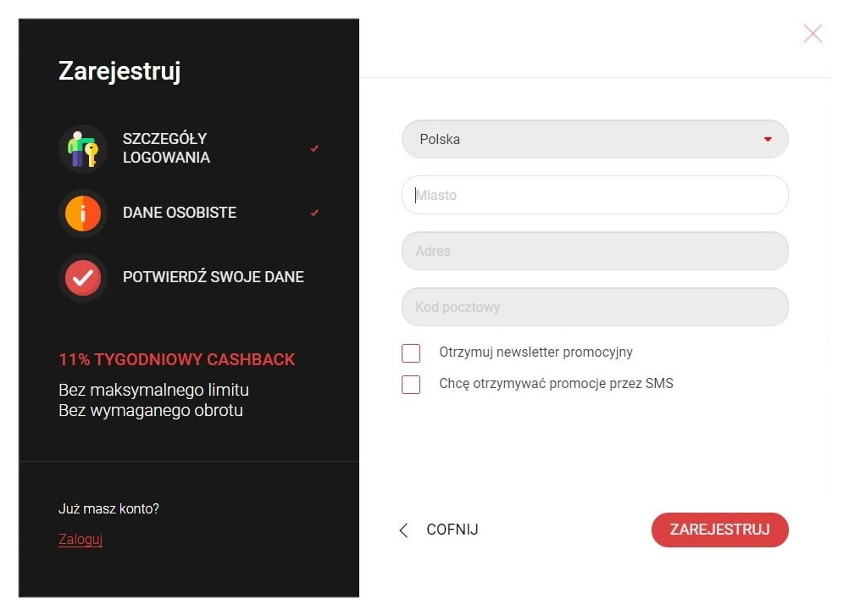Screen dimensions: 849x616
Task: Click the orange info icon for personal data
Action: [x=83, y=213]
